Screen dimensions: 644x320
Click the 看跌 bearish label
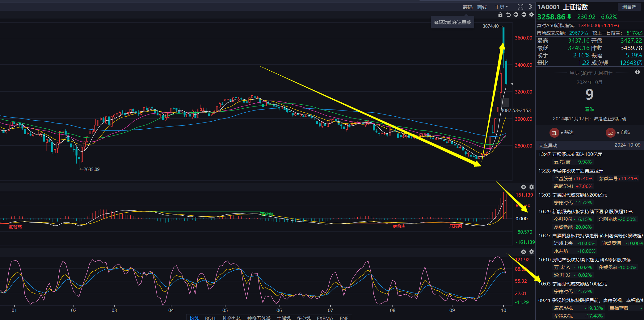coord(589,110)
